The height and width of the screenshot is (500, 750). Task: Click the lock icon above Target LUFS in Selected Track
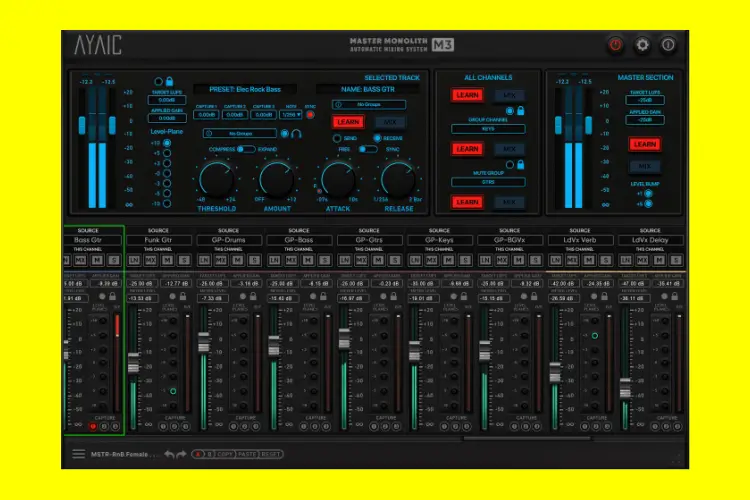point(169,81)
